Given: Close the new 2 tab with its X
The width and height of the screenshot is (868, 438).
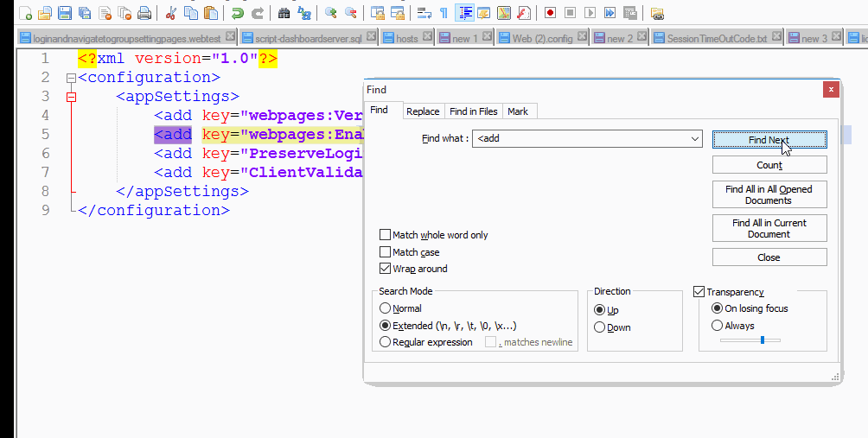Looking at the screenshot, I should pyautogui.click(x=641, y=36).
